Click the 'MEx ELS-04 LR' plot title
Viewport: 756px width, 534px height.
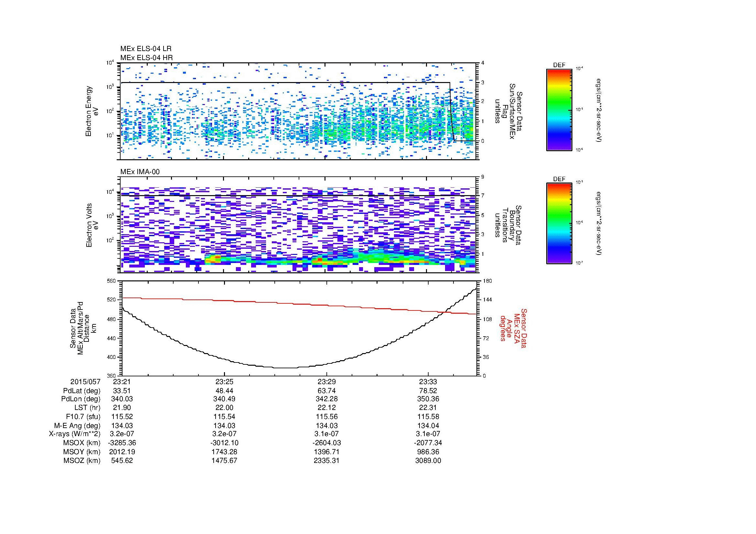coord(145,49)
